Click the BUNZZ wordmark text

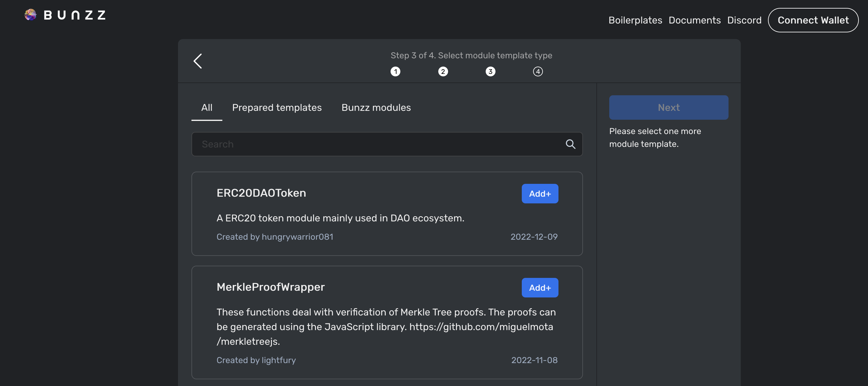(x=75, y=15)
